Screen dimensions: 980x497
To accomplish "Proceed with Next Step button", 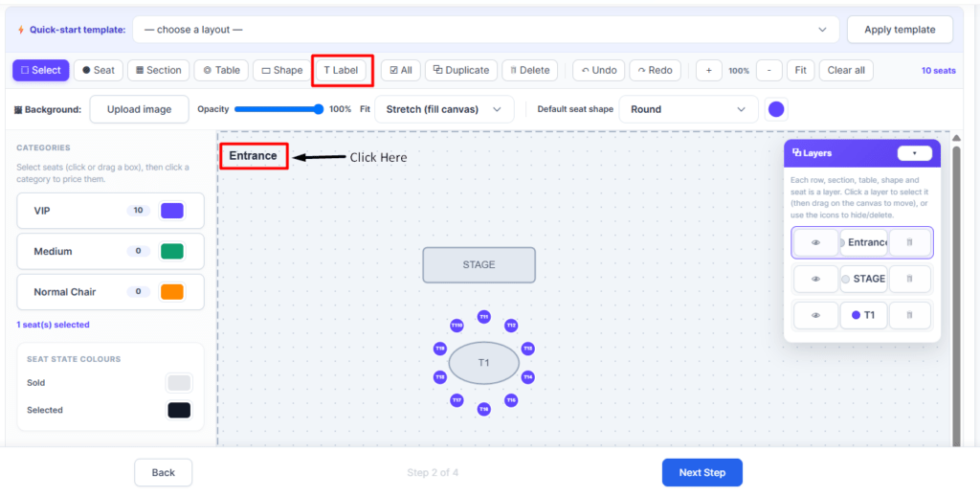I will (x=702, y=473).
